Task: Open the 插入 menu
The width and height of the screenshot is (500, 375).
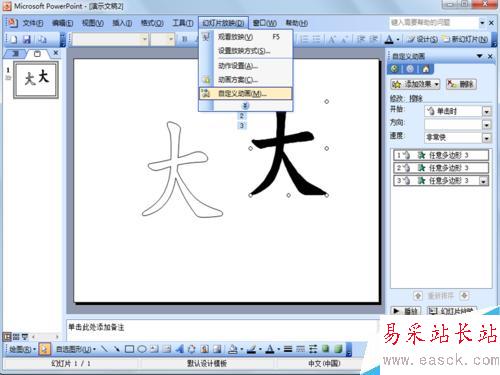Action: pos(122,23)
